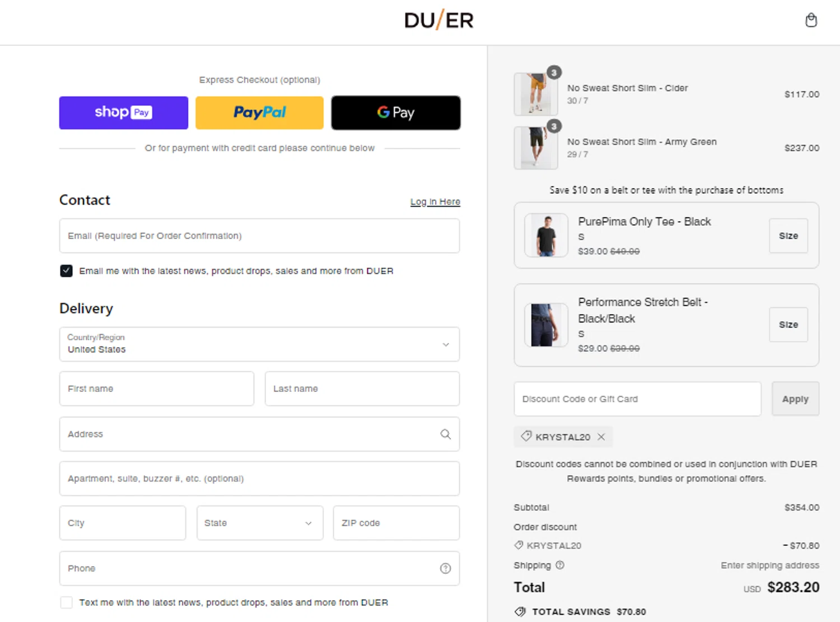The width and height of the screenshot is (840, 622).
Task: Click the address search magnifier icon
Action: tap(445, 434)
